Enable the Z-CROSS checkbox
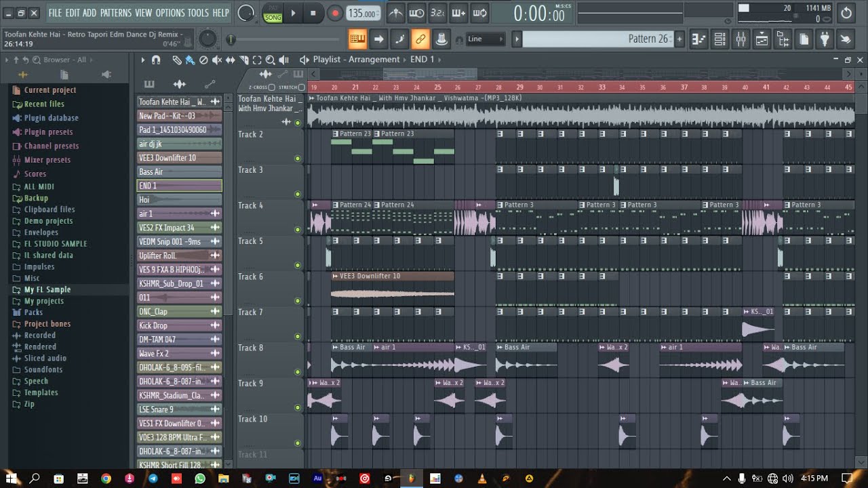The width and height of the screenshot is (868, 488). [x=272, y=87]
